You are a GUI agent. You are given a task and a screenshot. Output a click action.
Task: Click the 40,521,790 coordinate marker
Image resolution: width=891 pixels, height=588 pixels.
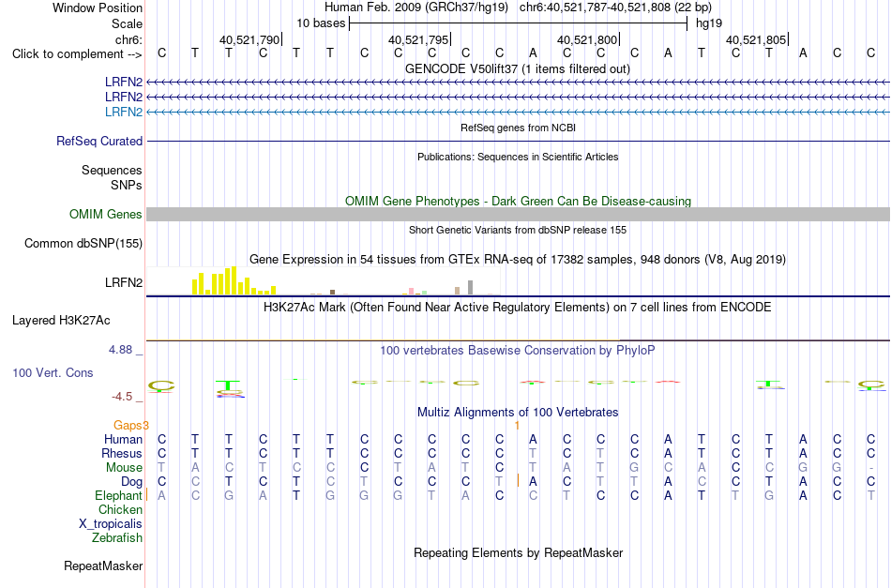coord(249,39)
